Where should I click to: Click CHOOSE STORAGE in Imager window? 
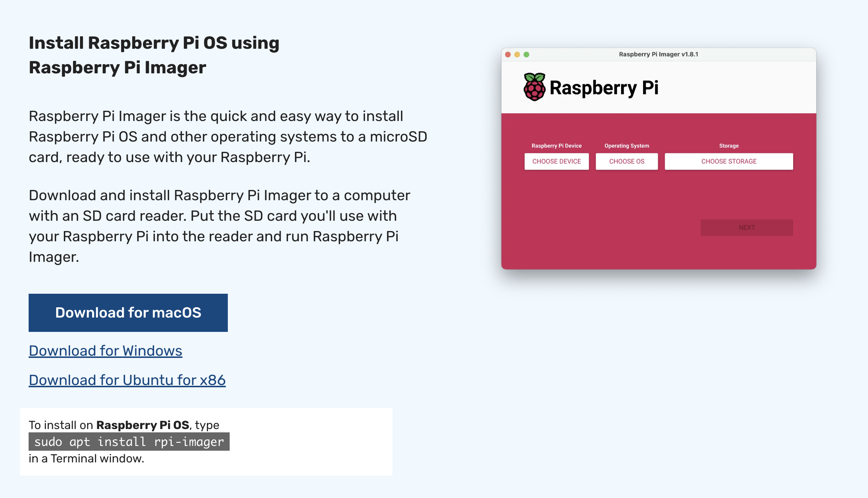(x=729, y=161)
